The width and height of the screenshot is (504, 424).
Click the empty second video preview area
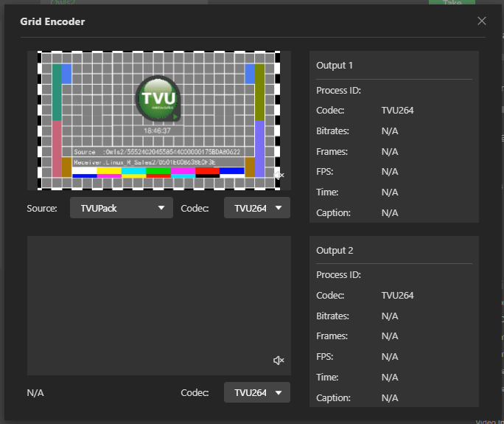point(159,305)
